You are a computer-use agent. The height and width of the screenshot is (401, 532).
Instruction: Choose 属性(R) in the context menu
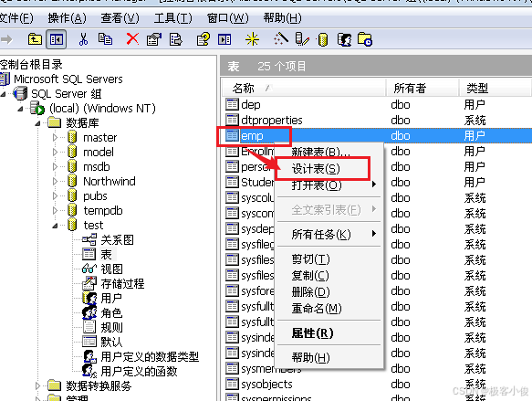pyautogui.click(x=329, y=333)
